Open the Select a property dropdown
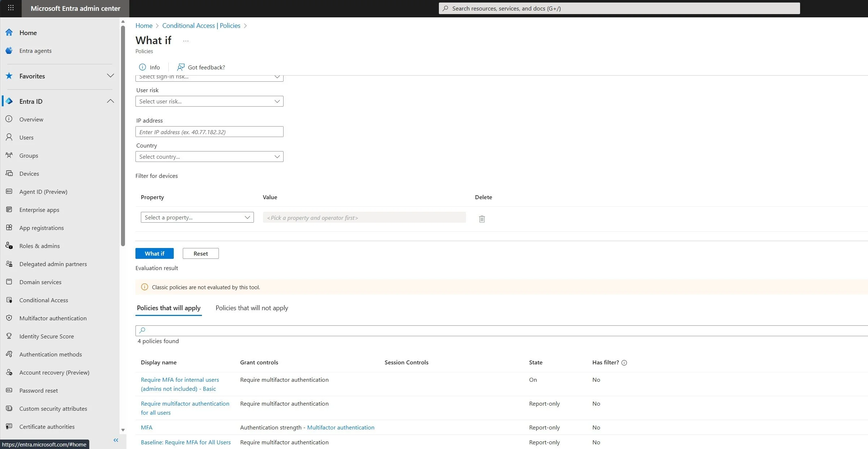Viewport: 868px width, 449px height. 197,217
